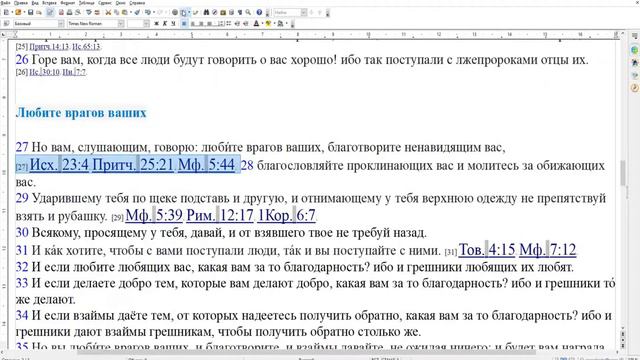Viewport: 640px width, 360px height.
Task: Click the New document icon
Action: [x=6, y=13]
